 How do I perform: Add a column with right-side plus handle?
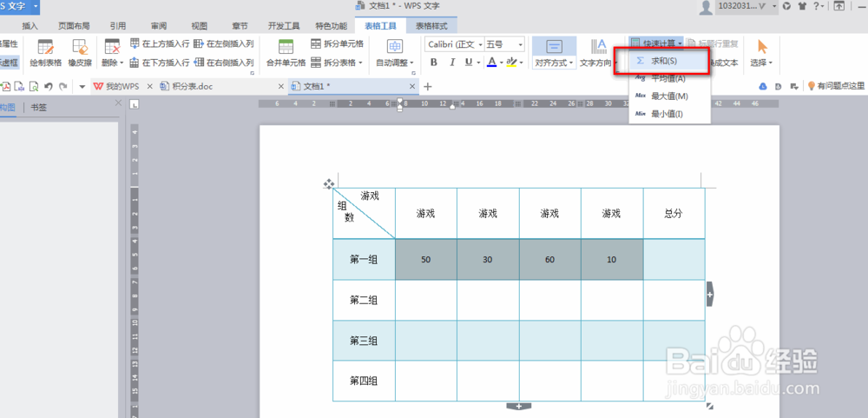tap(710, 295)
